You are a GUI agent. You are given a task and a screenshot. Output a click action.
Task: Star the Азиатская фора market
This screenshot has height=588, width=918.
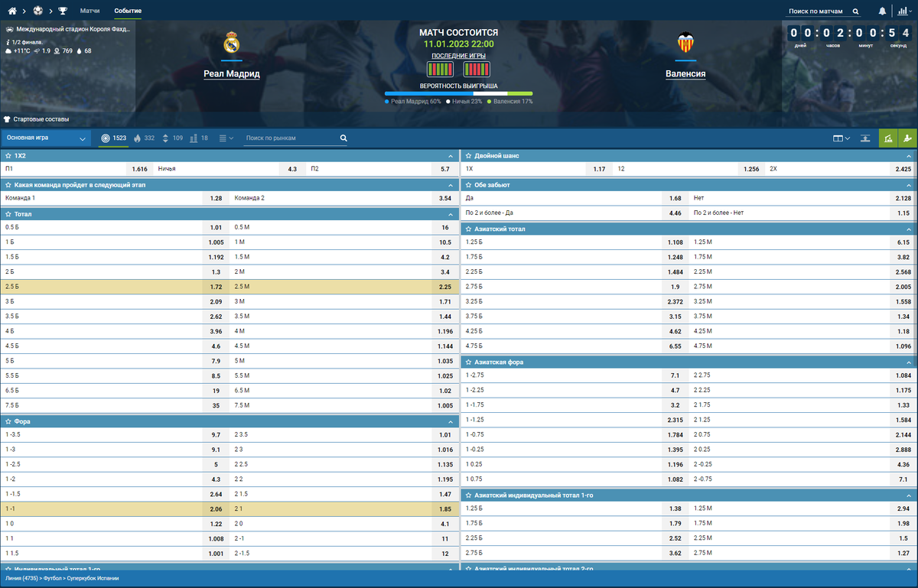(x=468, y=362)
